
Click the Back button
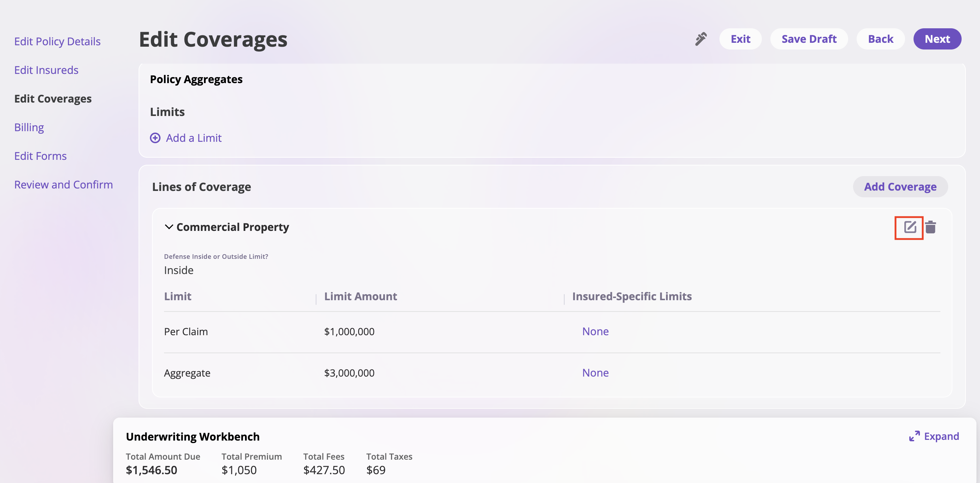[x=880, y=39]
